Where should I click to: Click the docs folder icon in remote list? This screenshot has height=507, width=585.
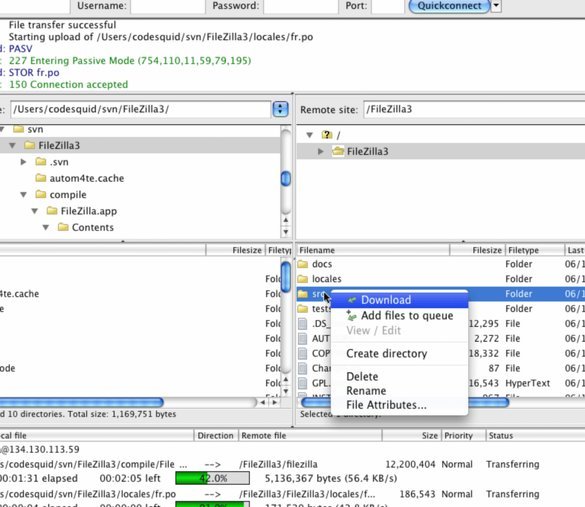[x=303, y=264]
